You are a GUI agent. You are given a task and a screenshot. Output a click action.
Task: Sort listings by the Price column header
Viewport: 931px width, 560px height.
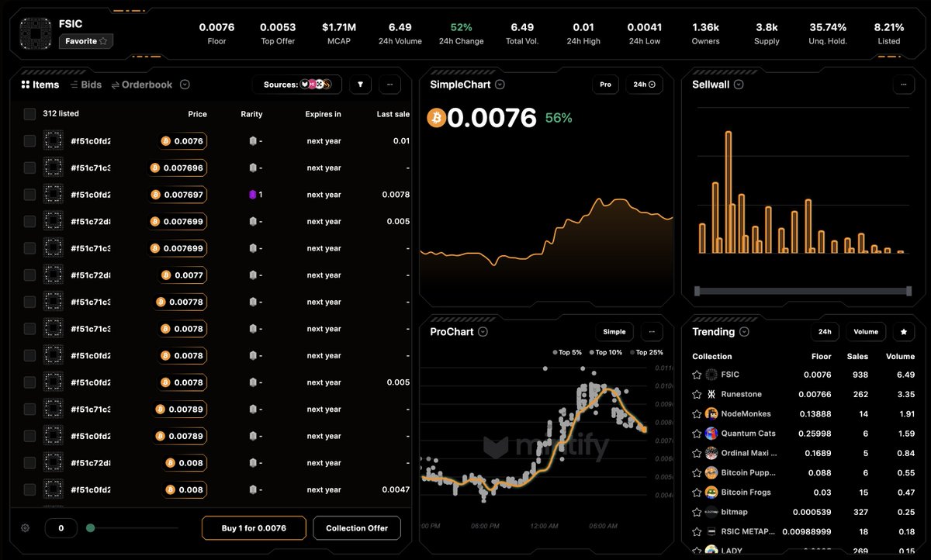pos(197,114)
